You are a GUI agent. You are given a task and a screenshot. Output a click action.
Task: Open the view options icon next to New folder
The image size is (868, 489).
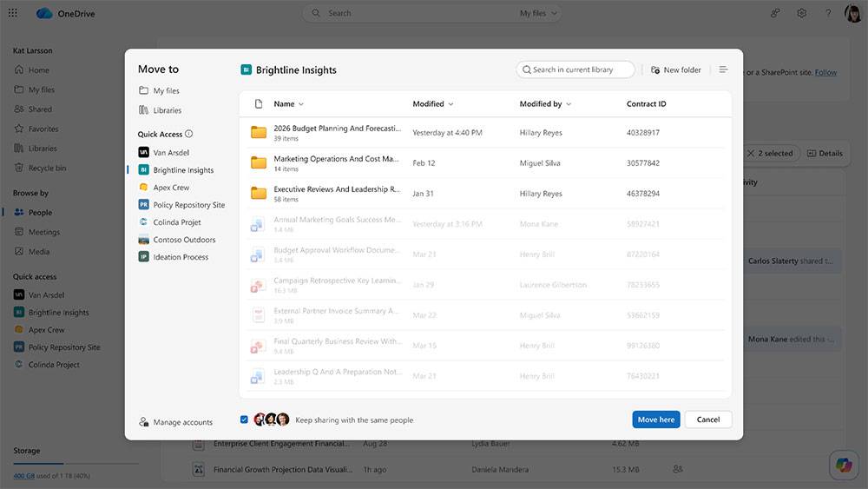coord(724,69)
